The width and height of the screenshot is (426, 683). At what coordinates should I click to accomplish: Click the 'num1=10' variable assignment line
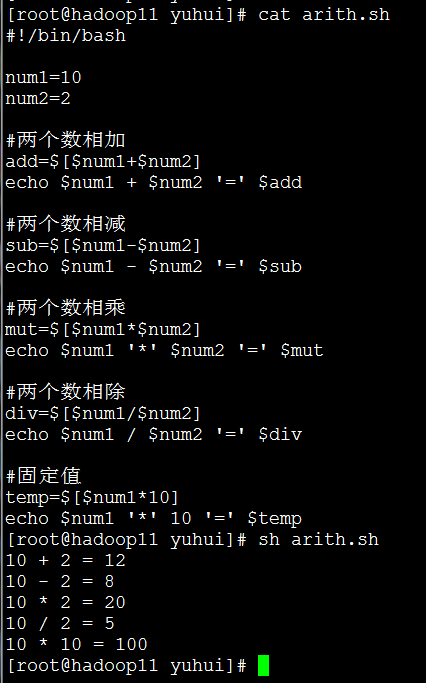tap(44, 78)
